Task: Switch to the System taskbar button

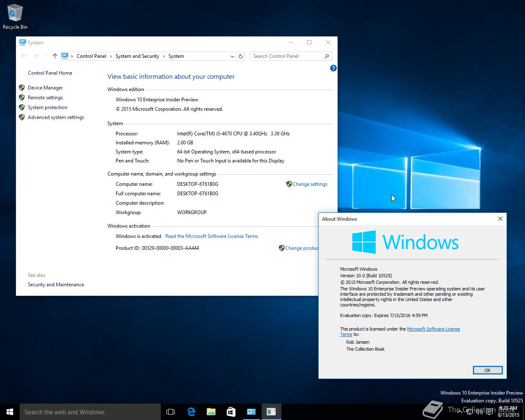Action: pos(251,412)
